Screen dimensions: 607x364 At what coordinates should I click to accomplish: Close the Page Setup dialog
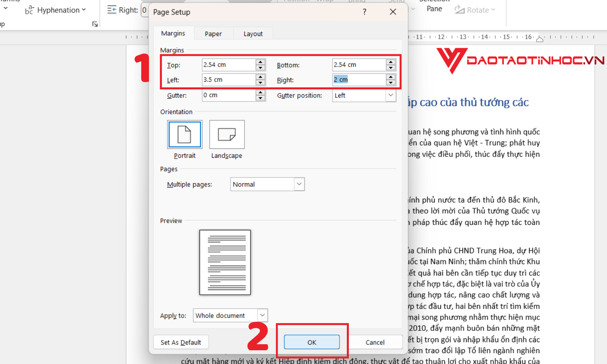[393, 12]
